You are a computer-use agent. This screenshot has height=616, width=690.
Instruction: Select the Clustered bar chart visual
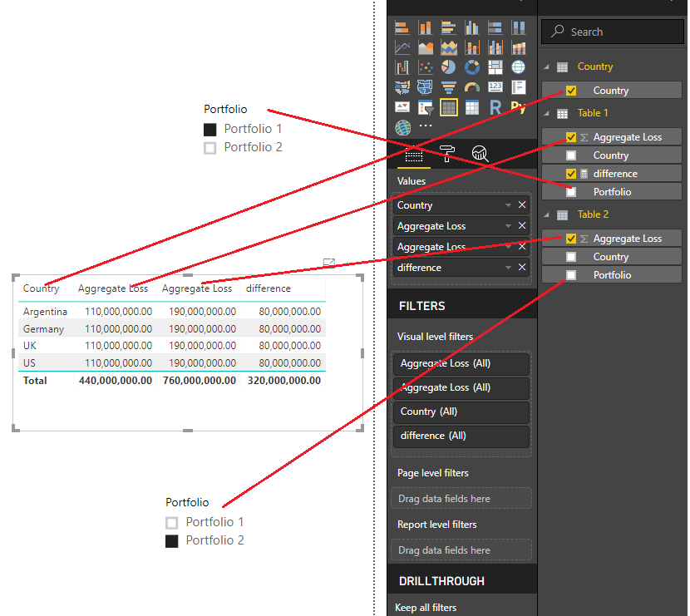[448, 27]
